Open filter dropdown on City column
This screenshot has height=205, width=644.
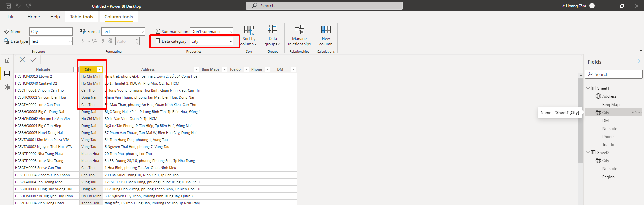tap(100, 69)
